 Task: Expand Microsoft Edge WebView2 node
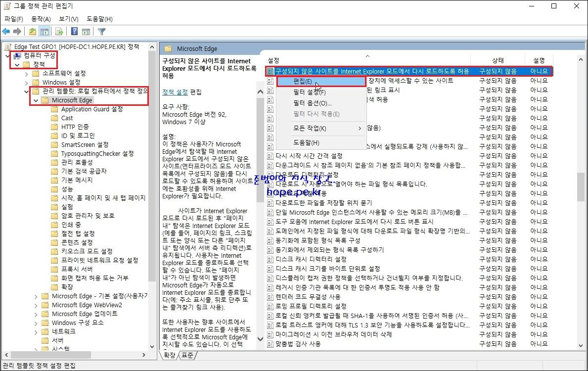(x=36, y=305)
